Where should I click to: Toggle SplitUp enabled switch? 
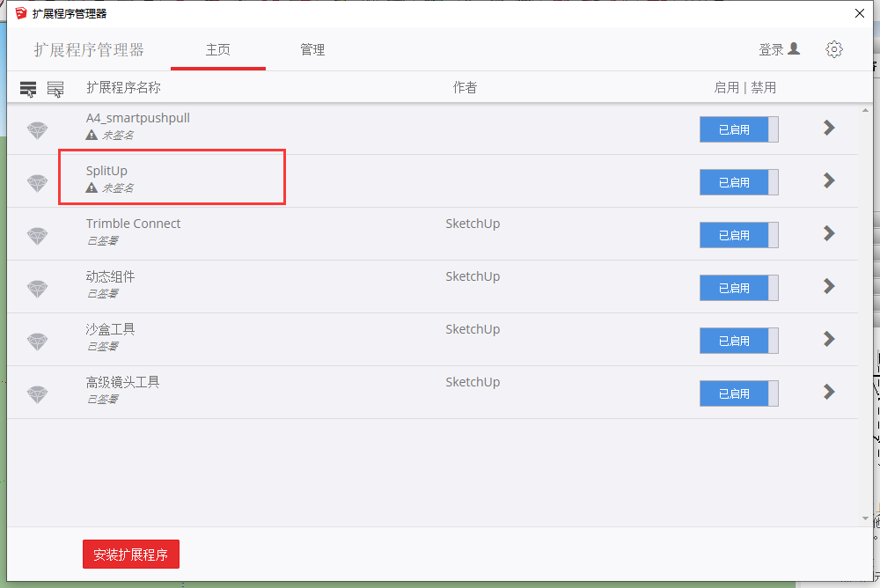(x=738, y=182)
